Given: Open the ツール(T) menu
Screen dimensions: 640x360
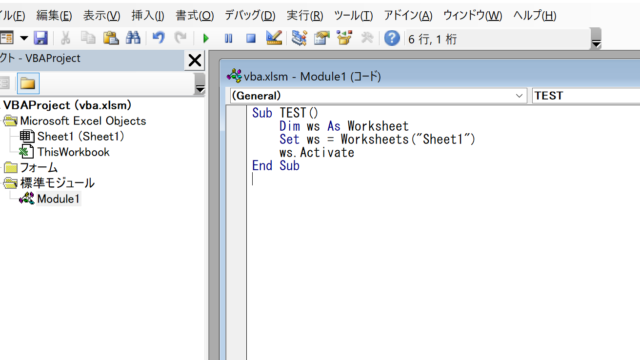Looking at the screenshot, I should pyautogui.click(x=353, y=16).
